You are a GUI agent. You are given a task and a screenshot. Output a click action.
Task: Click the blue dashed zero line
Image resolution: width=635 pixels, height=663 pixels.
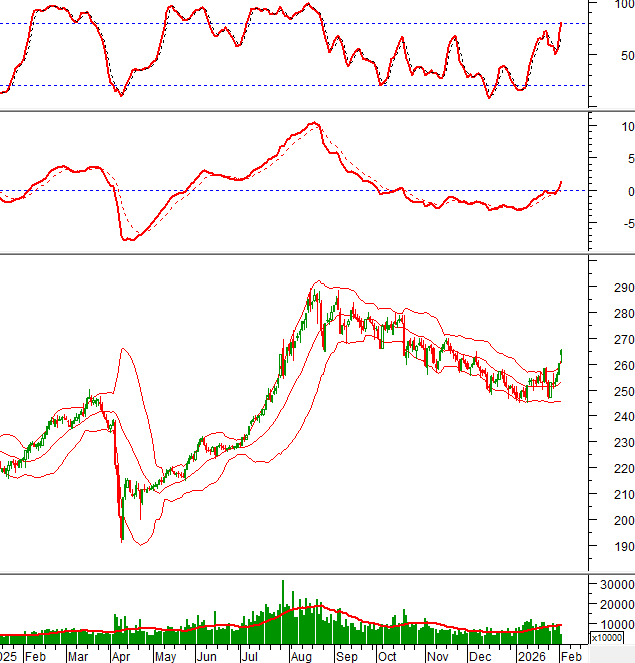[250, 190]
